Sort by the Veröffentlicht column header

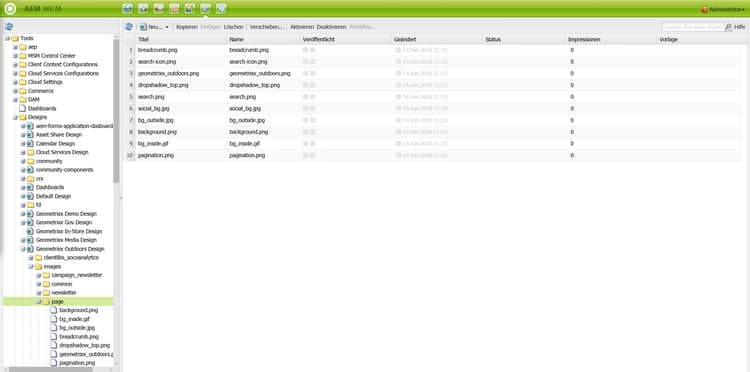[346, 39]
